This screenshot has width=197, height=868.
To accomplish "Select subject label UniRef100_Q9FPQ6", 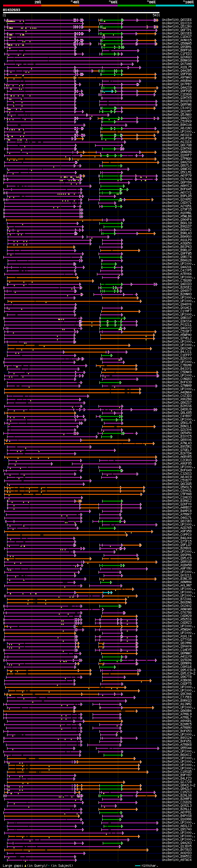I will click(x=177, y=74).
